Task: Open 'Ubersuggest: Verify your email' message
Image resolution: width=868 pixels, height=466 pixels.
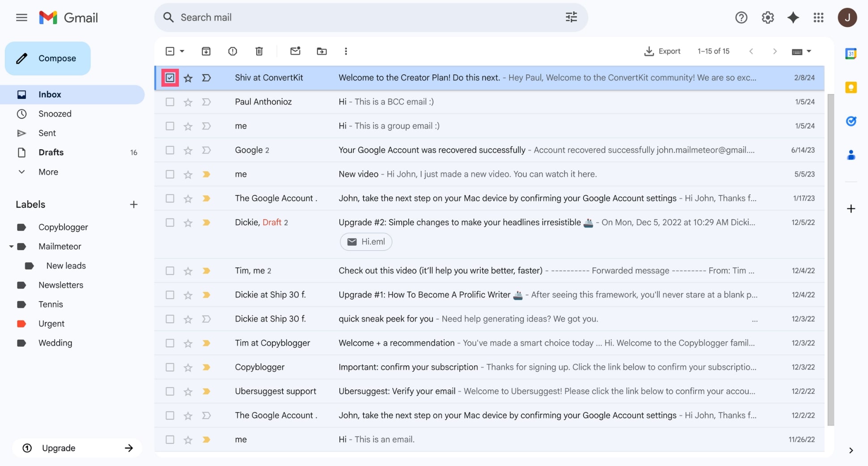Action: coord(489,391)
